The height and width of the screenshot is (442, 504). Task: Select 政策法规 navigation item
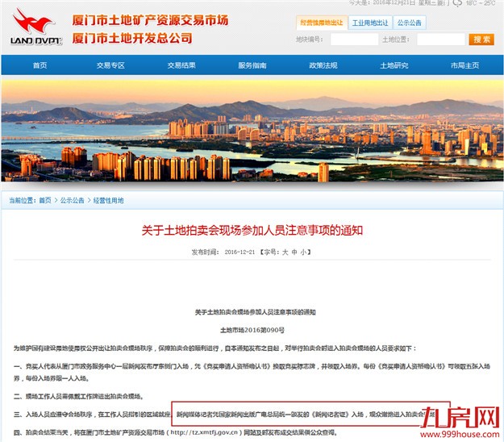click(x=323, y=65)
